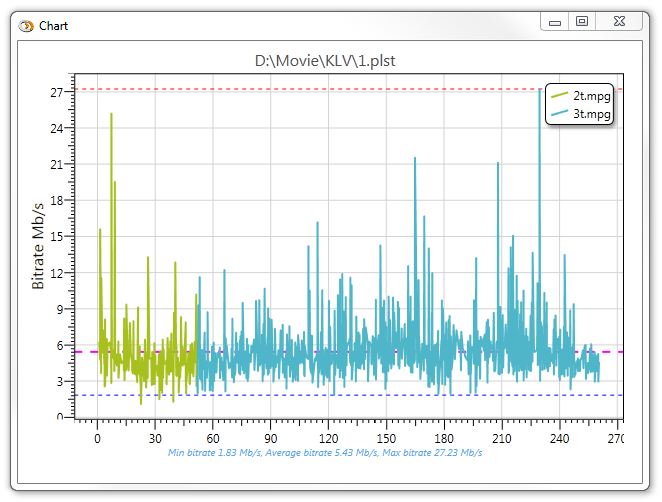Maximize the Chart window
The width and height of the screenshot is (662, 502).
582,20
